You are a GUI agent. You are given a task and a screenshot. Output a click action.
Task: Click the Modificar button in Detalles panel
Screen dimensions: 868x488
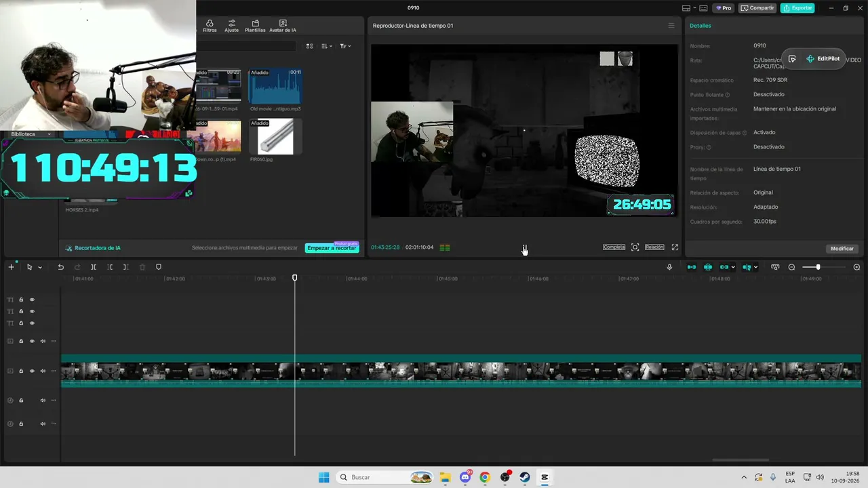click(842, 249)
